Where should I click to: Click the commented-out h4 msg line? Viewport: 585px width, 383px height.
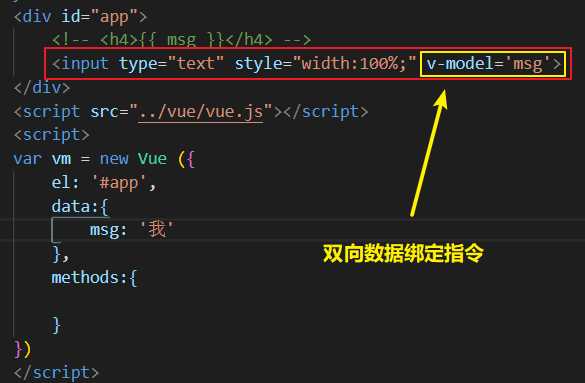[181, 39]
